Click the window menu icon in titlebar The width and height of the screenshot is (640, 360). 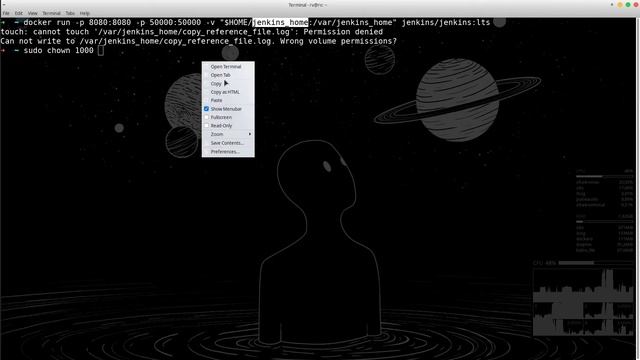[4, 4]
